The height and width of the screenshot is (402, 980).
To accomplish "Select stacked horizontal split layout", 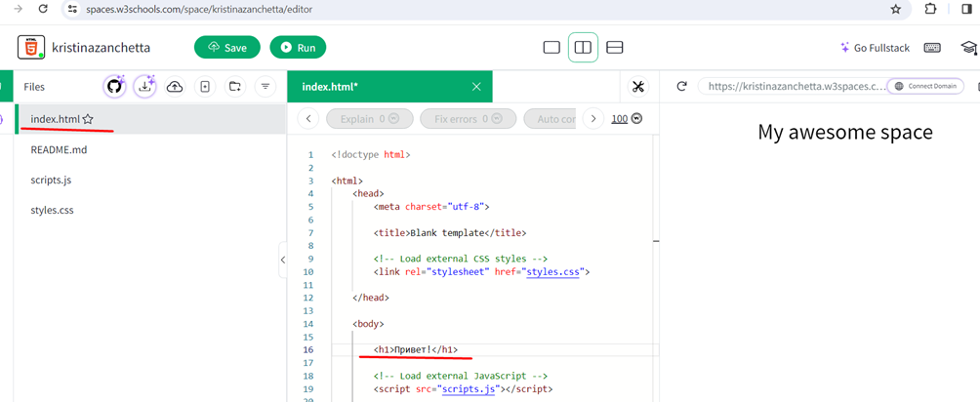I will pos(615,48).
